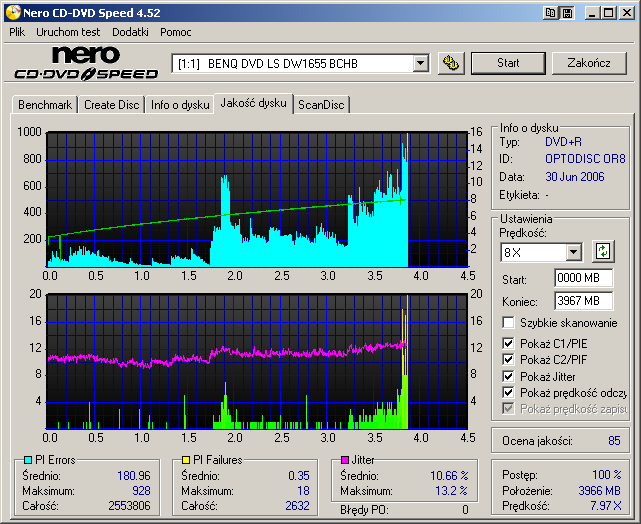Open the Dodatki menu
641x524 pixels.
pyautogui.click(x=130, y=32)
